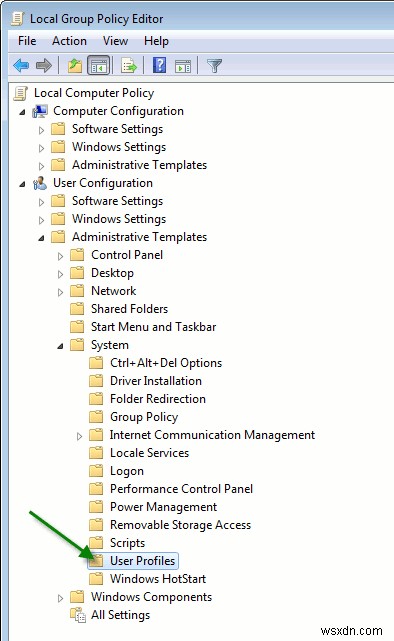Collapse the Computer Configuration node
The height and width of the screenshot is (641, 394).
[x=22, y=112]
